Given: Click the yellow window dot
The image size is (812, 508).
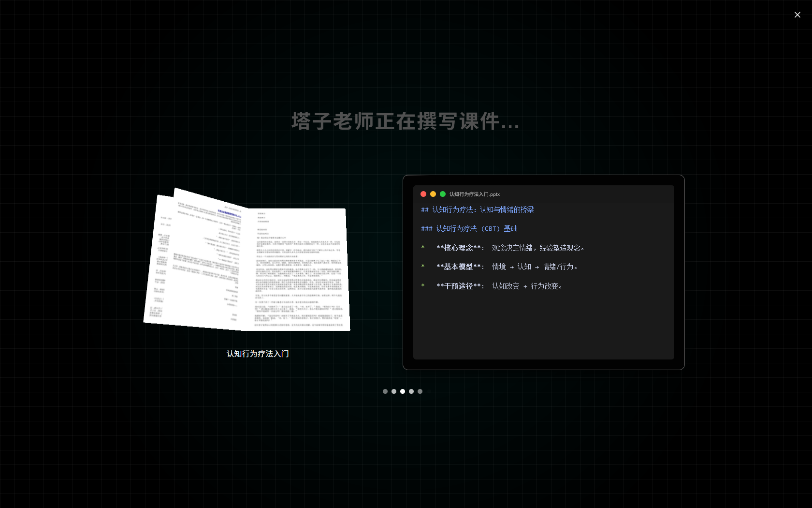Looking at the screenshot, I should point(433,194).
